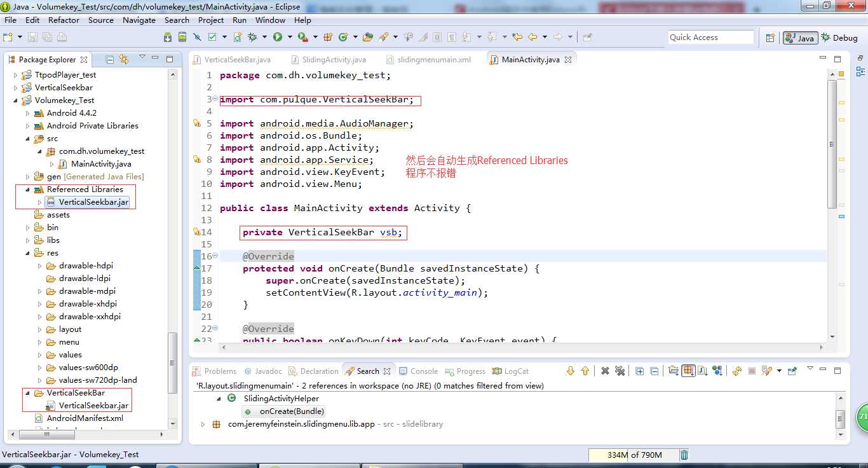Viewport: 868px width, 468px height.
Task: Switch to VerticalSeekBar.java editor tab
Action: click(x=232, y=59)
